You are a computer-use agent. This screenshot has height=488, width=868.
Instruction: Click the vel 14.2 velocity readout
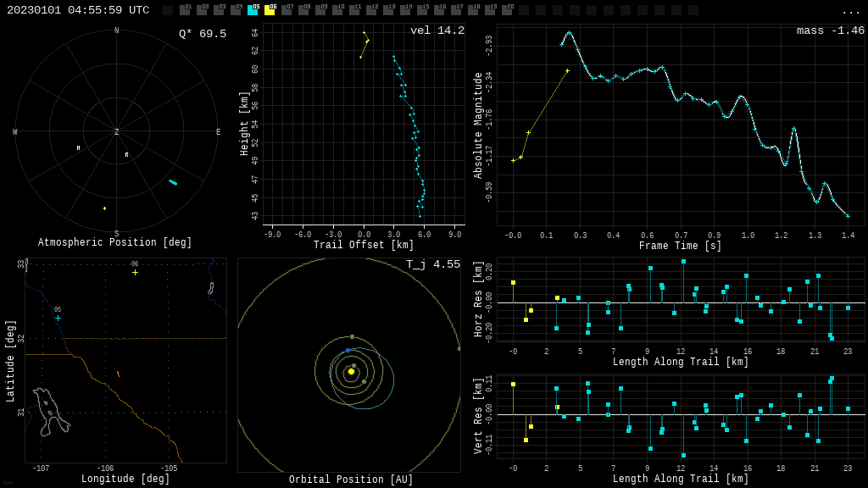point(437,30)
